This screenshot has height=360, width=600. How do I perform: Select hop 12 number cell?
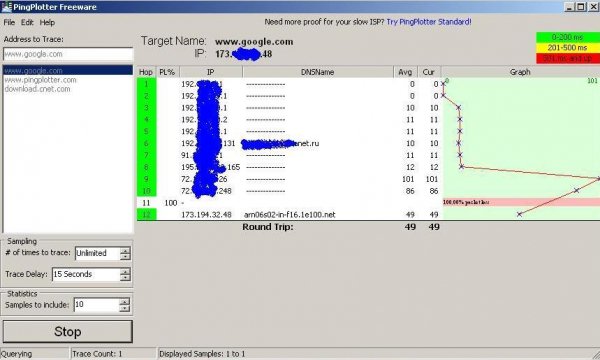pyautogui.click(x=146, y=215)
